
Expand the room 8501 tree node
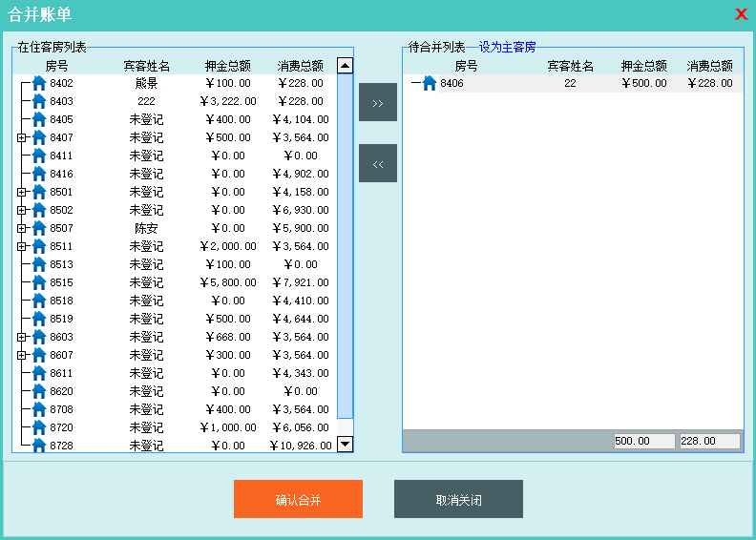[x=21, y=192]
